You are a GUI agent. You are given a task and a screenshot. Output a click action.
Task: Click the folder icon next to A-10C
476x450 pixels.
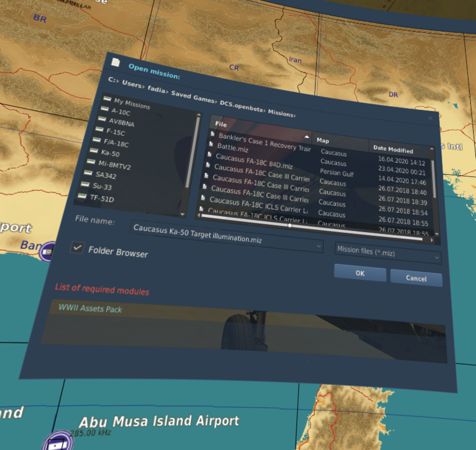tap(104, 109)
